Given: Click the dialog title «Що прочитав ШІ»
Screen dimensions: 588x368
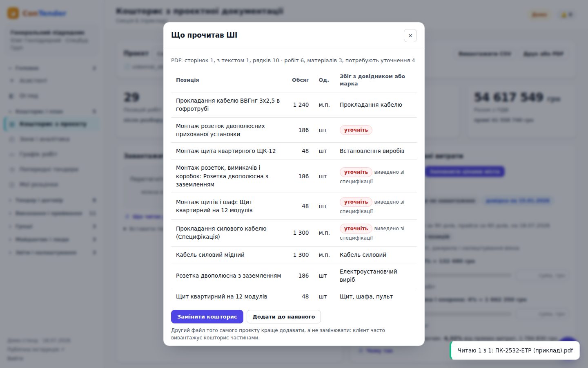Looking at the screenshot, I should (204, 35).
